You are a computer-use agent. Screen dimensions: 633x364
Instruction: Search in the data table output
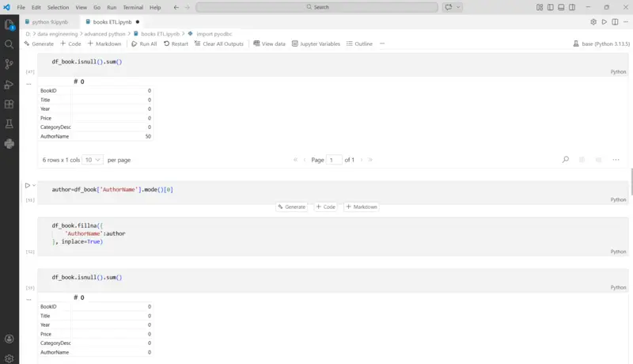(x=566, y=160)
